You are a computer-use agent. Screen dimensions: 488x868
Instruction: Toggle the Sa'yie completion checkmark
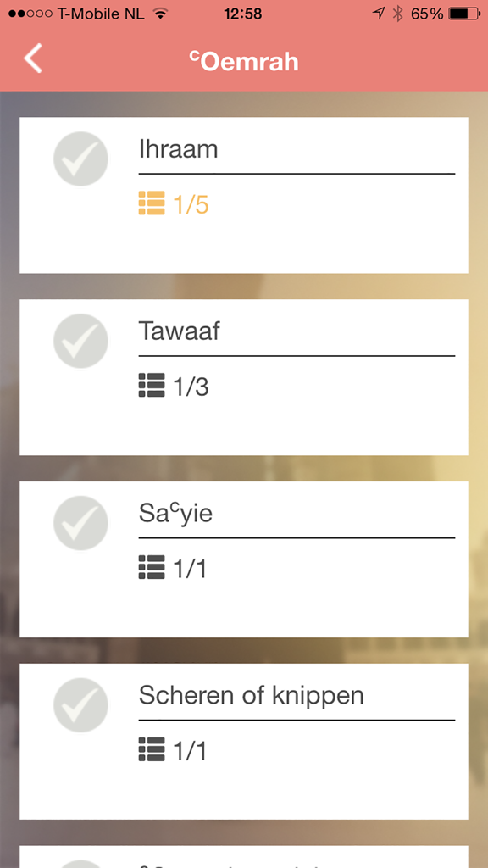(80, 523)
